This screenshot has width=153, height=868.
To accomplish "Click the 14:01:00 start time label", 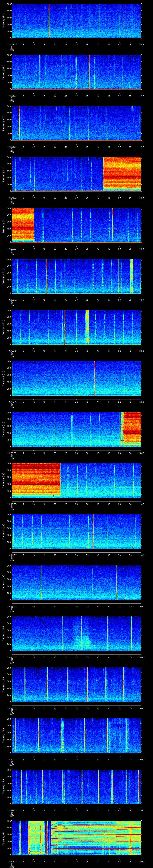I will click(12, 44).
